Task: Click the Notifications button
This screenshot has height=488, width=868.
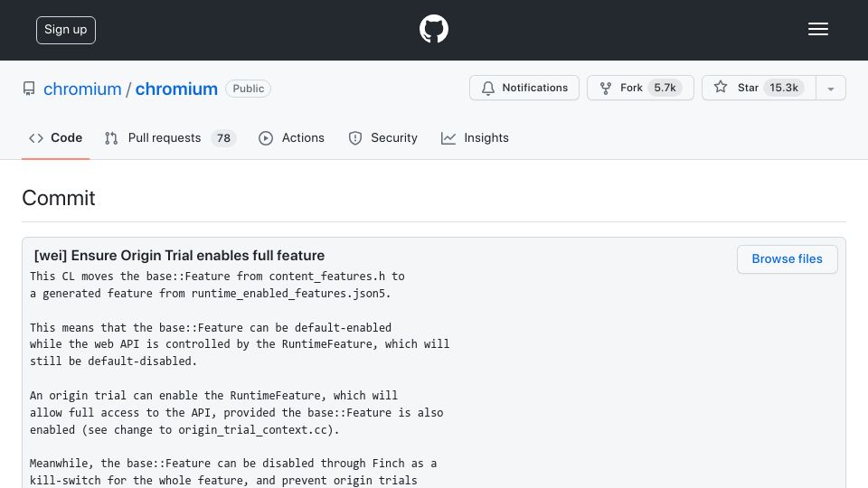Action: pos(524,88)
